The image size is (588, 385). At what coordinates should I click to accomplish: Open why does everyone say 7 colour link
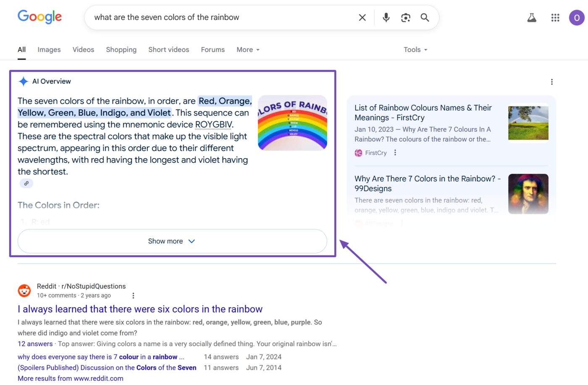(x=101, y=357)
